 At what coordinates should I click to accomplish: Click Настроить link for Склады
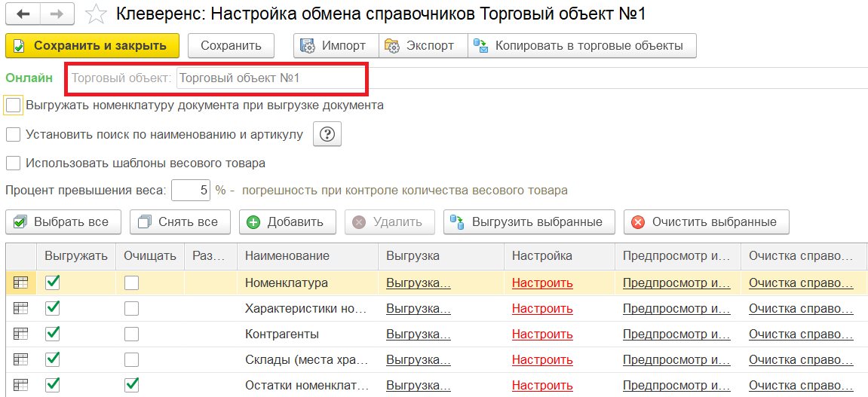542,359
